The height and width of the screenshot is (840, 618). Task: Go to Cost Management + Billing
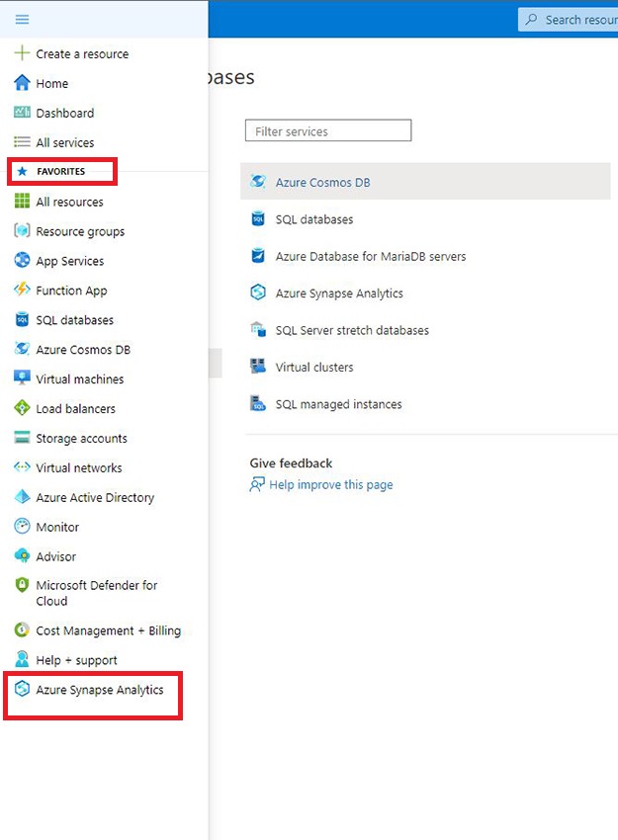(x=108, y=630)
